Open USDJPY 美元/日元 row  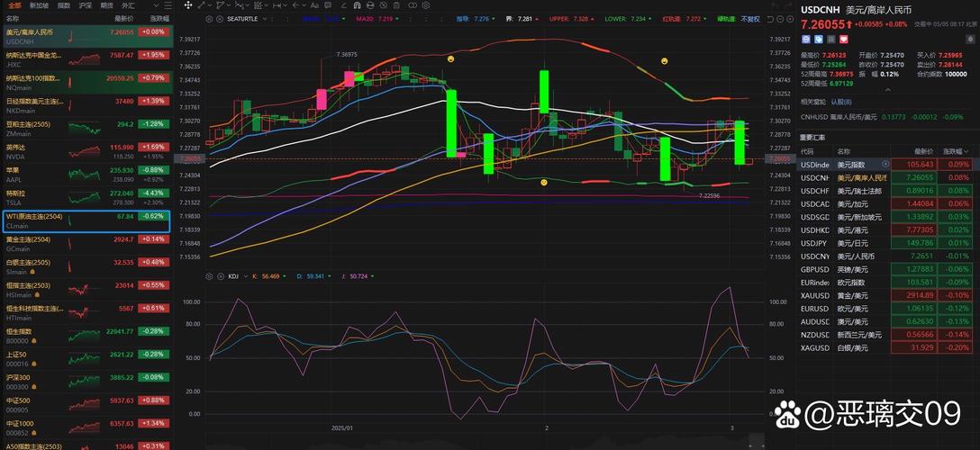(x=885, y=243)
